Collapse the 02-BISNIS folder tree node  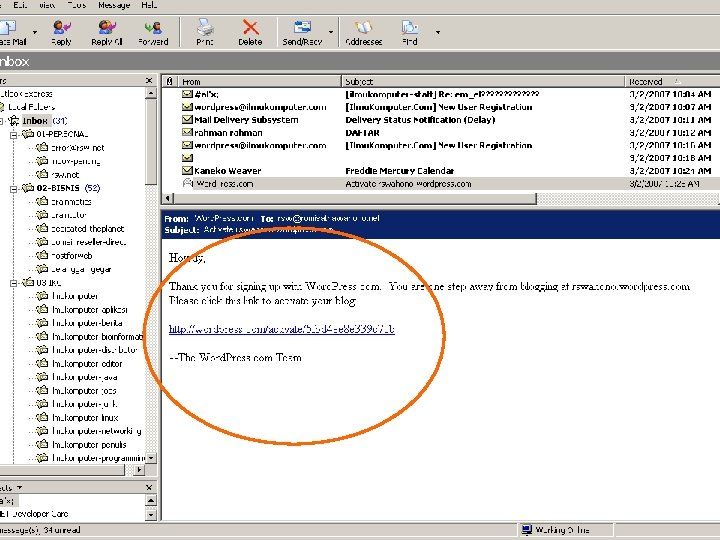14,188
